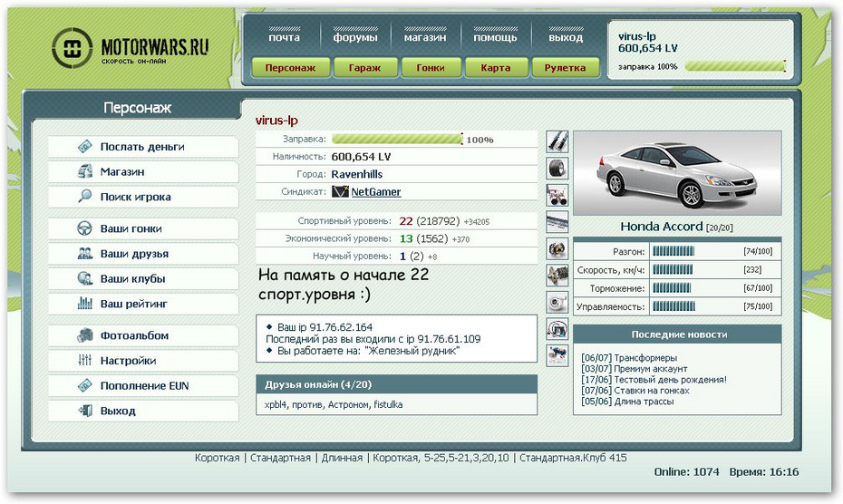
Task: Click the Торможение stat bar
Action: click(x=672, y=287)
